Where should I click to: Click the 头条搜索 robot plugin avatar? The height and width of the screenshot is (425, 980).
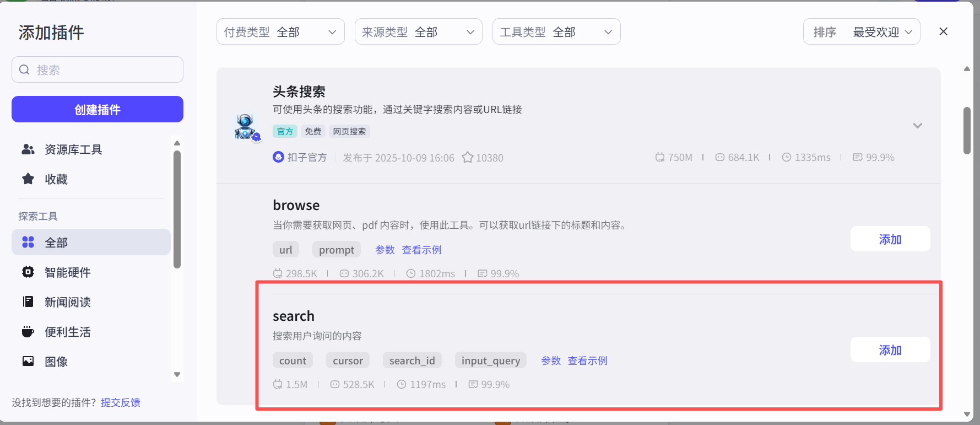(x=246, y=127)
